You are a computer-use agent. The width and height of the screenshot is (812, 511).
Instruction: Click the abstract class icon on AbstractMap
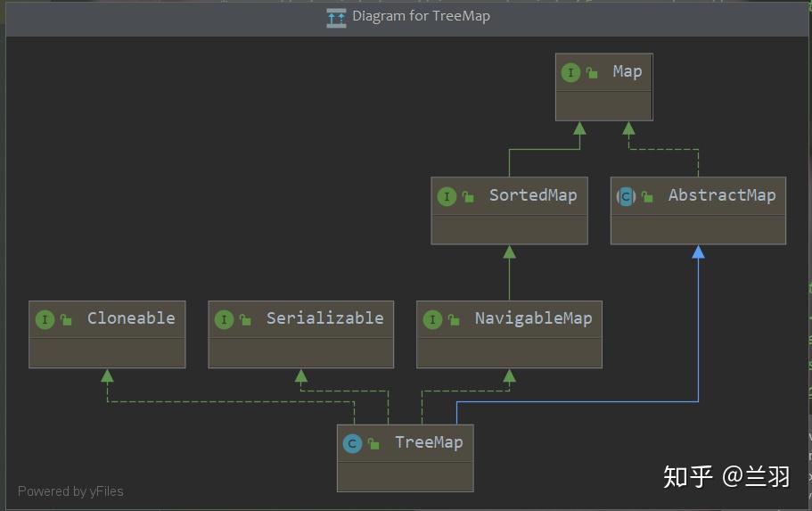pos(626,196)
